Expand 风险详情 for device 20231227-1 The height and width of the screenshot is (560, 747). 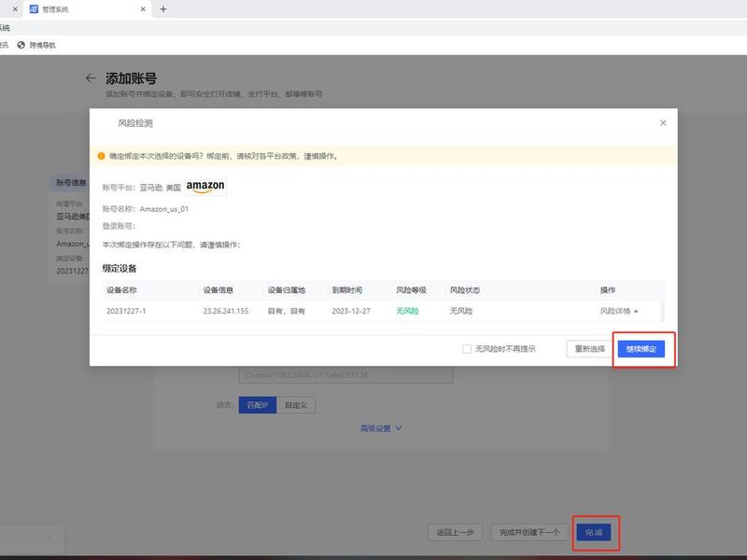[618, 311]
